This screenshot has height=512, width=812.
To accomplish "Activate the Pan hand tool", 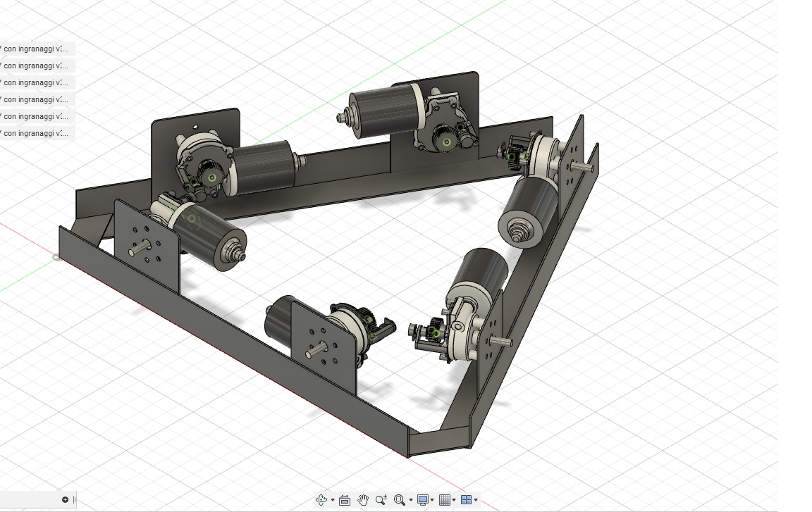I will (x=363, y=499).
